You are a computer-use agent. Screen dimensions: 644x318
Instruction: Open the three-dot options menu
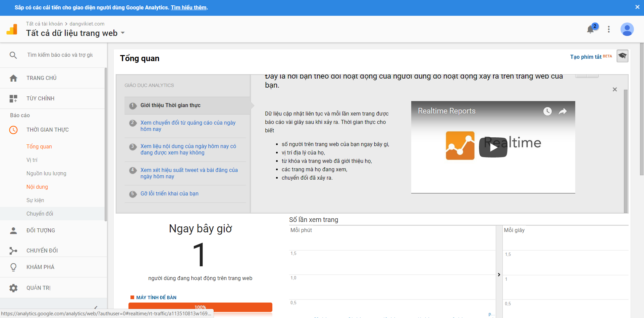[609, 29]
